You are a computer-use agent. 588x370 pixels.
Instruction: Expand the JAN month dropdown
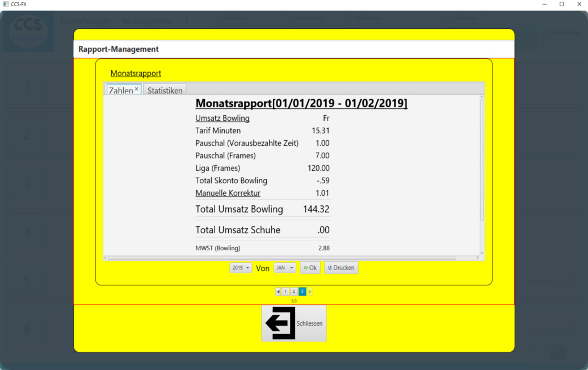coord(285,268)
